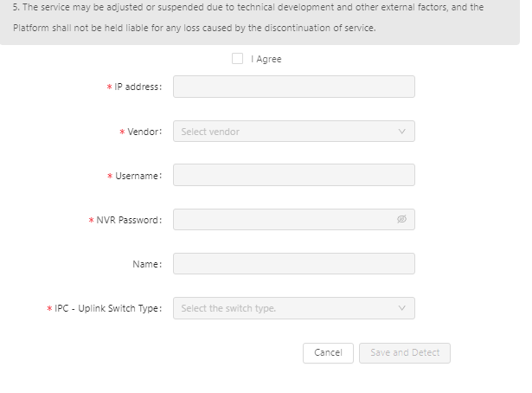Click the Save and Detect button
Viewport: 532px width, 393px height.
point(405,353)
